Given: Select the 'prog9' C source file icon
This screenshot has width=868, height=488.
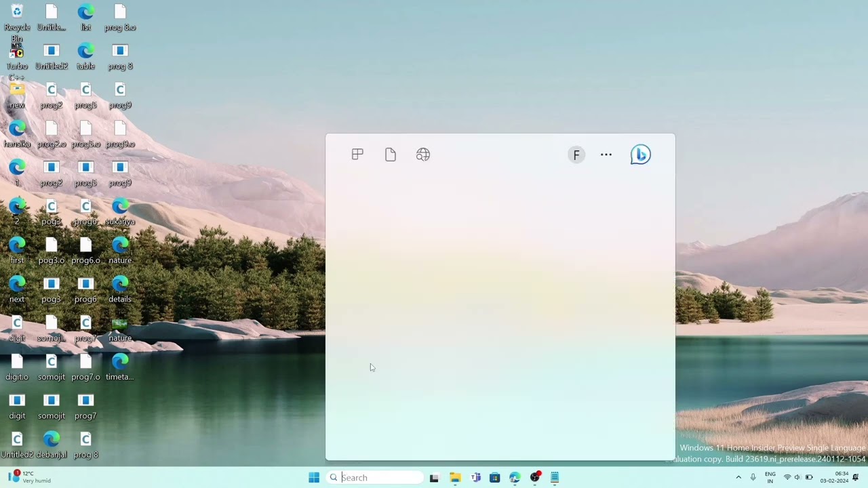Looking at the screenshot, I should [x=120, y=96].
